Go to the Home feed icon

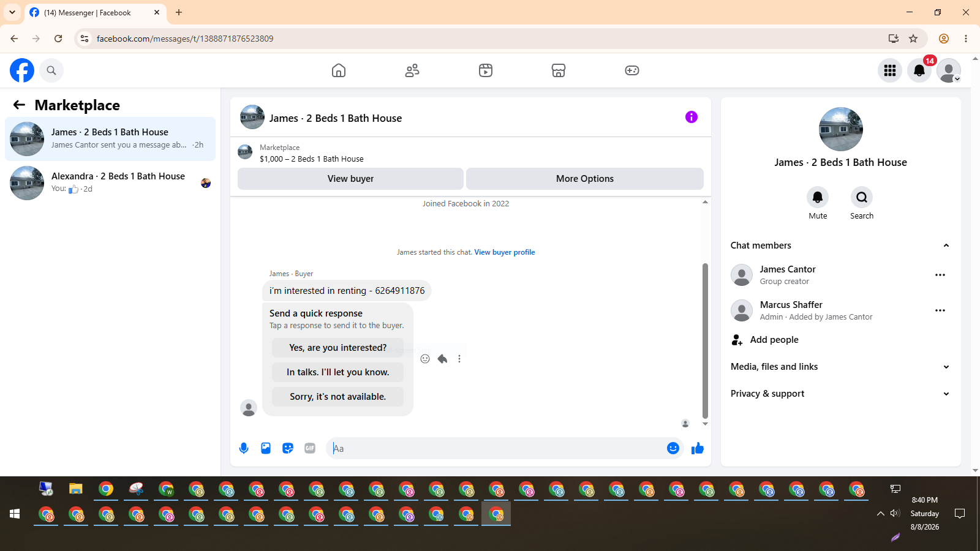[x=339, y=70]
